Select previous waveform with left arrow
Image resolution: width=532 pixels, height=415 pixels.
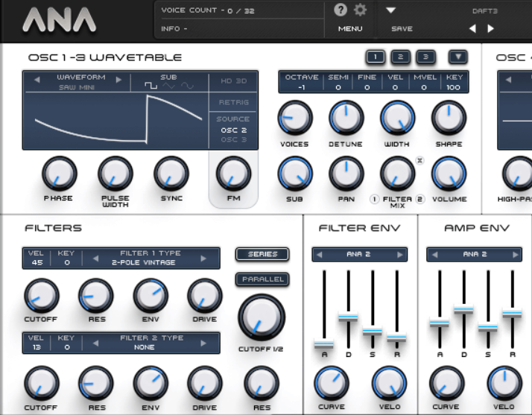37,80
